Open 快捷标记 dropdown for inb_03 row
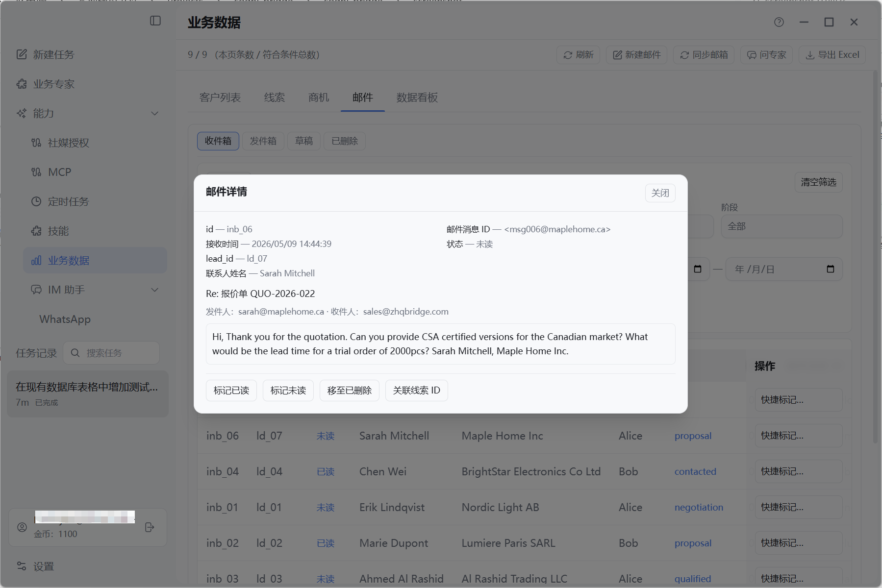 coord(799,578)
